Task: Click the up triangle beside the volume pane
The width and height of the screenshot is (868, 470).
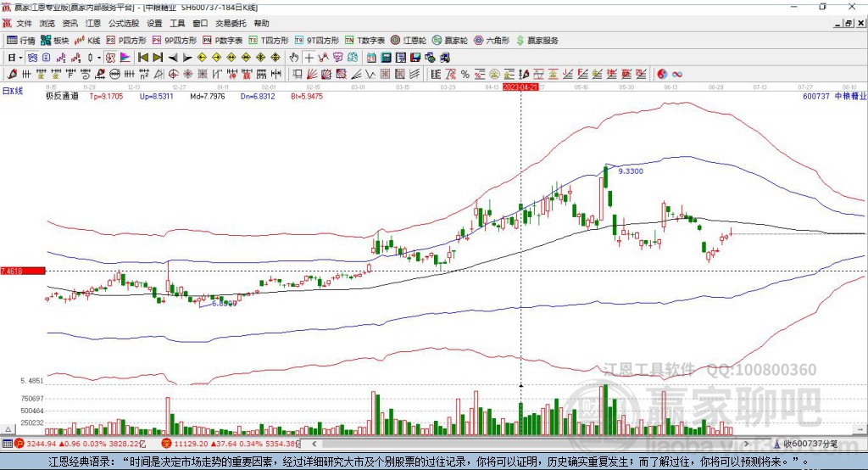Action: pyautogui.click(x=8, y=429)
